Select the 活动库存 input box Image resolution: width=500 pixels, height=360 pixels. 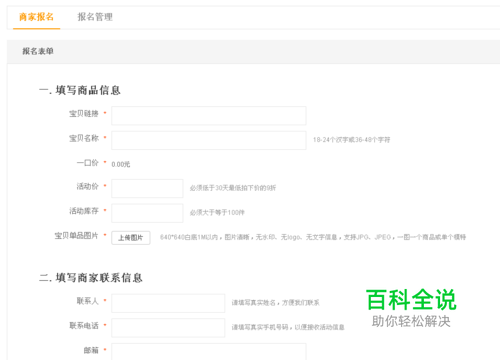tap(147, 213)
